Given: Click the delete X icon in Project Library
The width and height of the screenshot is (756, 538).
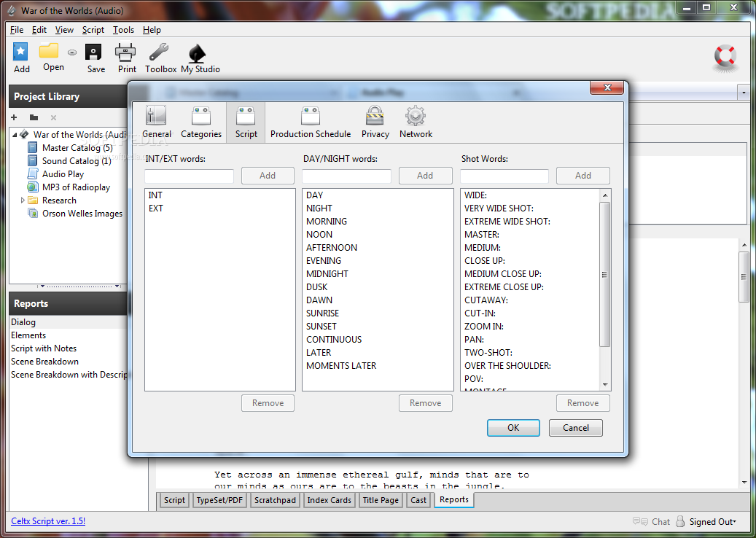Looking at the screenshot, I should point(53,117).
